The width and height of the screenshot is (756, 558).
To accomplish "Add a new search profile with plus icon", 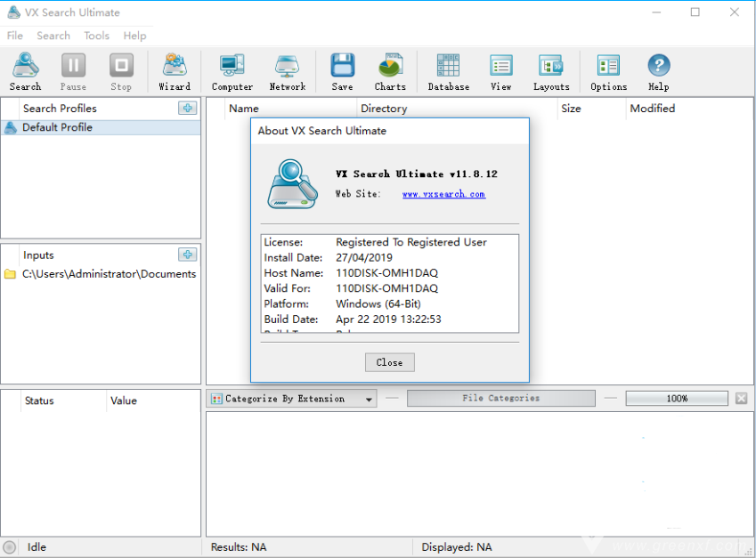I will point(188,108).
